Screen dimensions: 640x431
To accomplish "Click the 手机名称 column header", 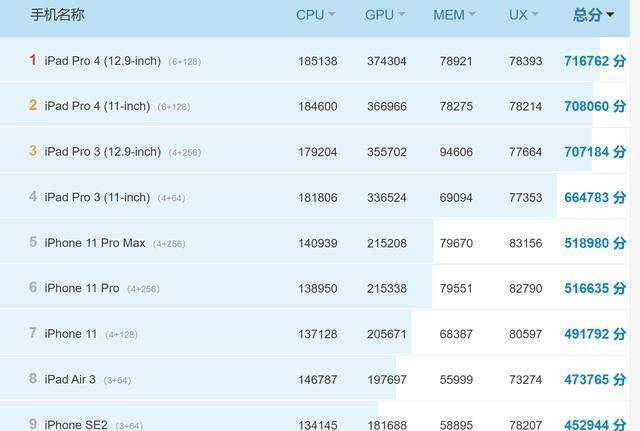I will pos(58,15).
